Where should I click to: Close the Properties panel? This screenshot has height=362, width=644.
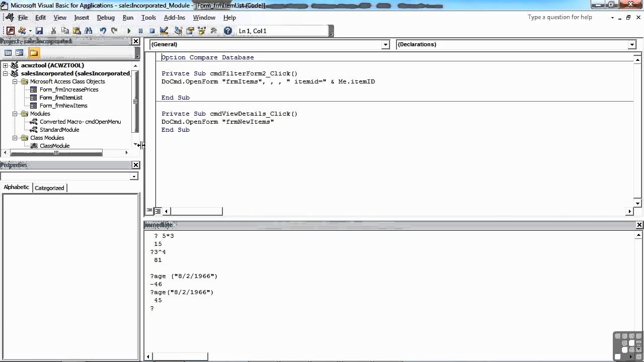click(135, 165)
